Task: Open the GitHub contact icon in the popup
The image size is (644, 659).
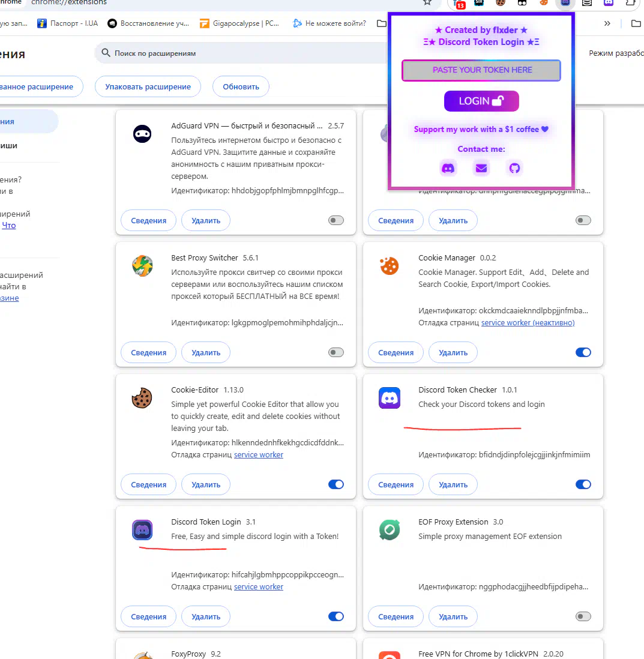Action: [x=514, y=168]
